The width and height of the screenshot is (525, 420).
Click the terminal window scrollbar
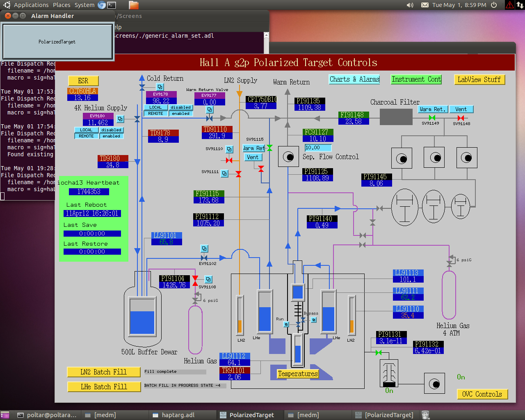tap(266, 43)
